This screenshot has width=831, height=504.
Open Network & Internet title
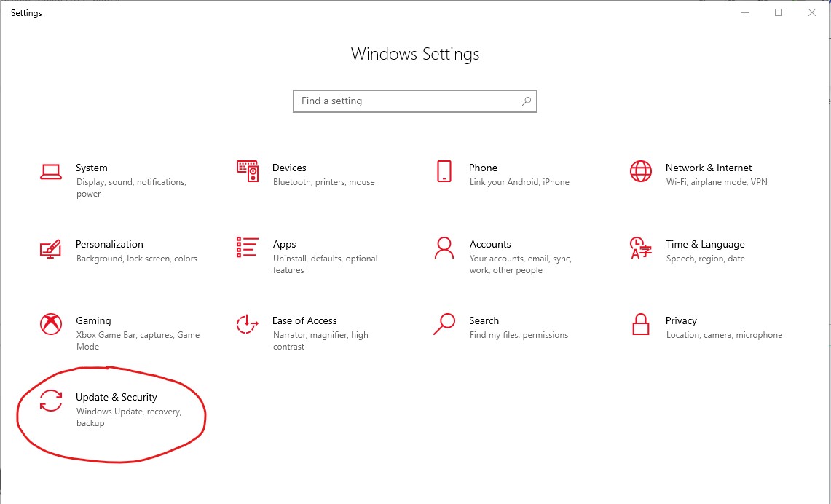click(x=709, y=168)
